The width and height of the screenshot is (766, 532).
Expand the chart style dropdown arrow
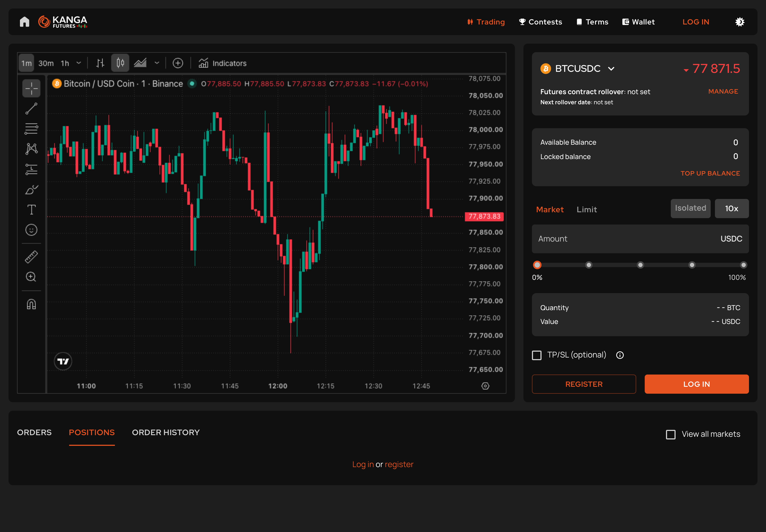(157, 63)
